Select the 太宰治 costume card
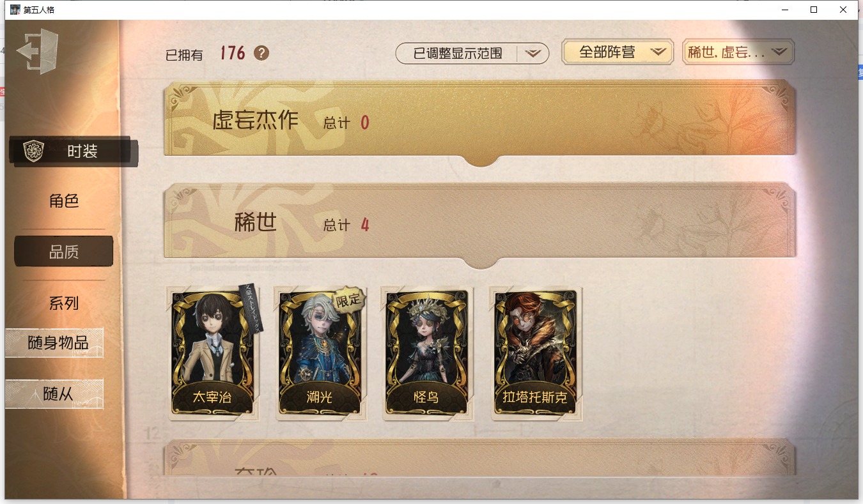Image resolution: width=863 pixels, height=504 pixels. [213, 353]
